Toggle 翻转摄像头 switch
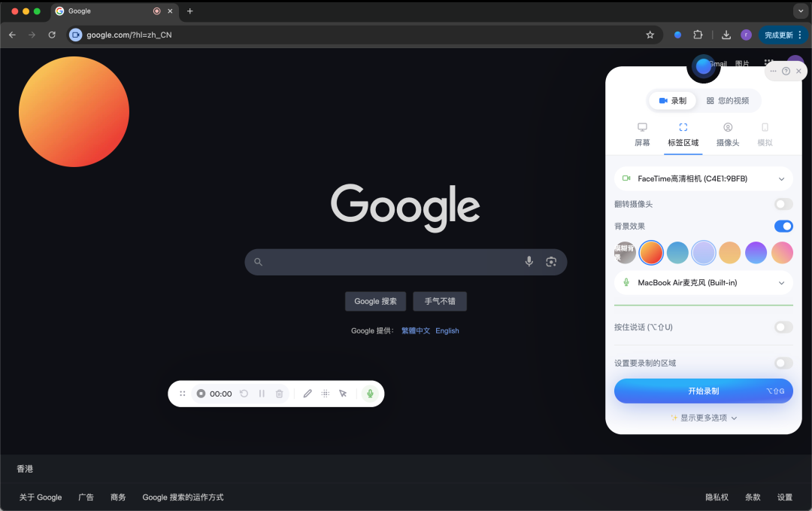This screenshot has height=511, width=812. [783, 204]
